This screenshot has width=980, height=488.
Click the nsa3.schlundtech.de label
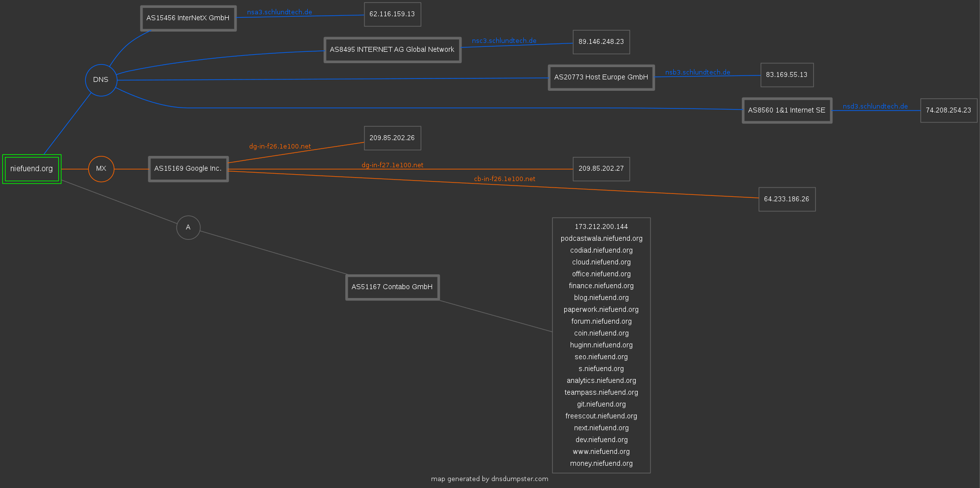280,12
